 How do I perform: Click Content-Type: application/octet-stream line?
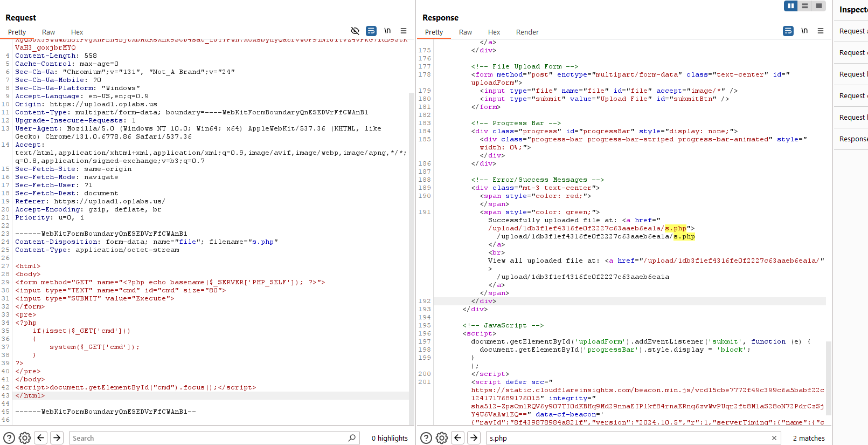tap(97, 250)
